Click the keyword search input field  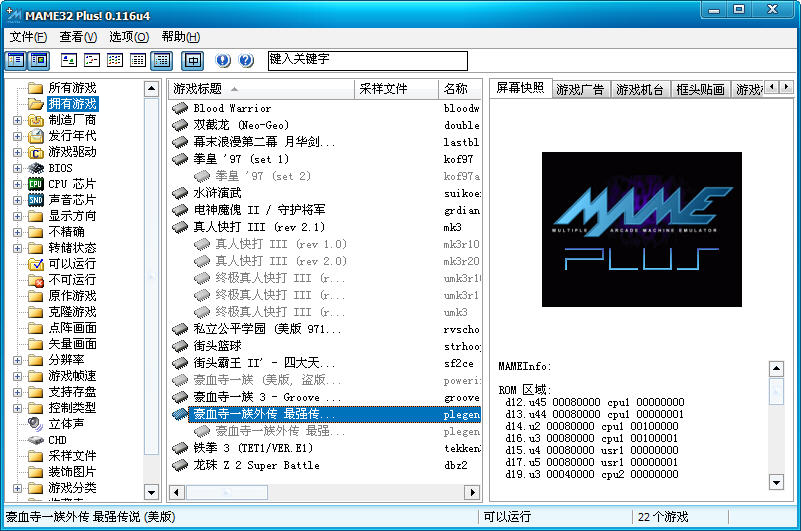tap(367, 61)
